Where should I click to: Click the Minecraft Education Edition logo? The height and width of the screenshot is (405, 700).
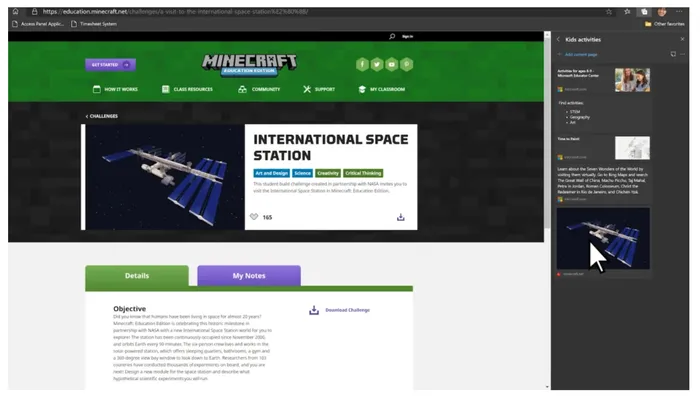[249, 65]
